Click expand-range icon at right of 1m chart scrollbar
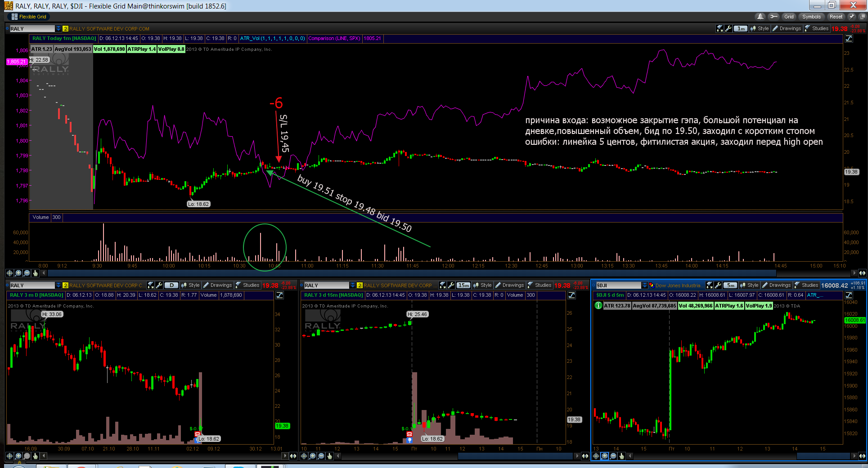The width and height of the screenshot is (868, 468). tap(862, 273)
